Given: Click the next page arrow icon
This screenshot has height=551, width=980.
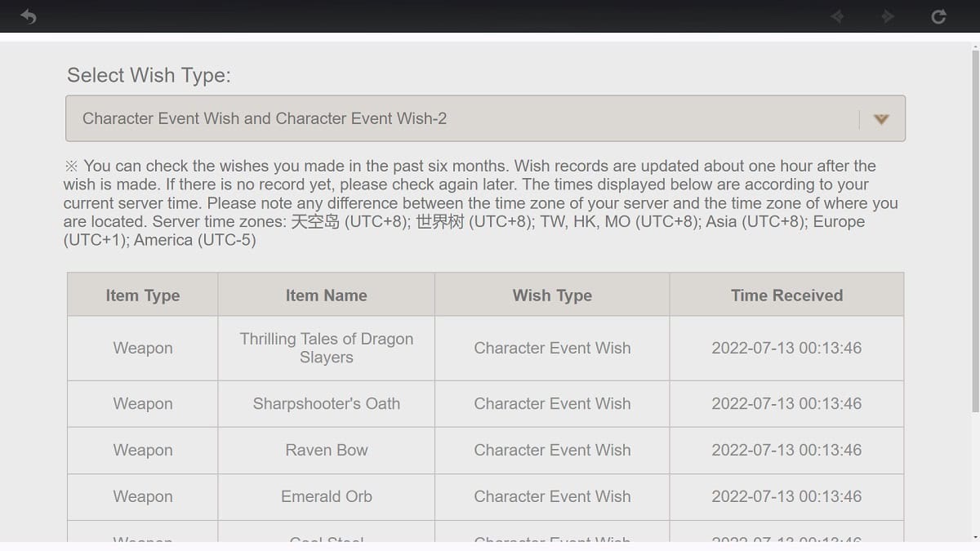Looking at the screenshot, I should point(888,16).
